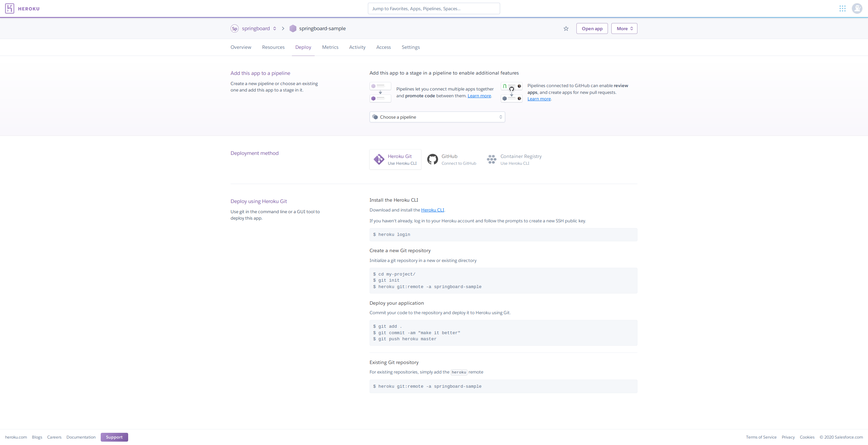Expand the springboard team switcher
The height and width of the screenshot is (445, 868).
click(275, 28)
